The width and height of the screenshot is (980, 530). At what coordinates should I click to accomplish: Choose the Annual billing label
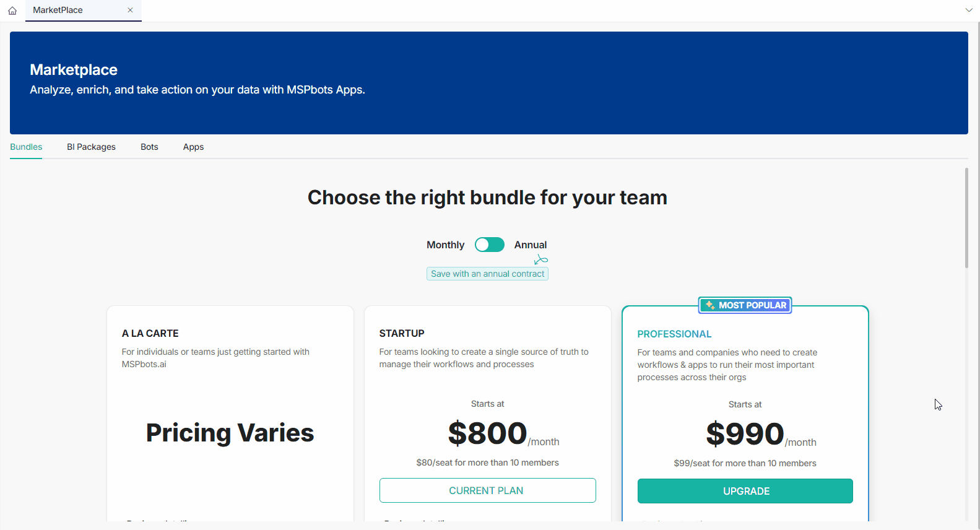point(531,245)
